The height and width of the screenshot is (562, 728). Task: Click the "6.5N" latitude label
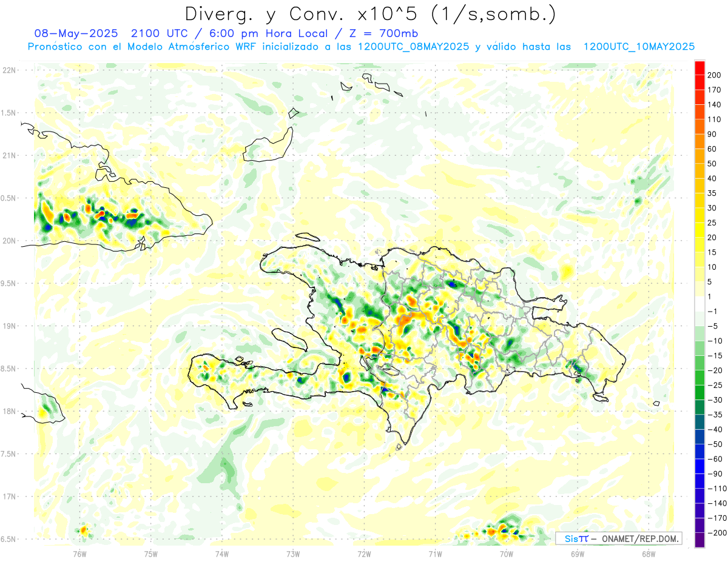9,539
